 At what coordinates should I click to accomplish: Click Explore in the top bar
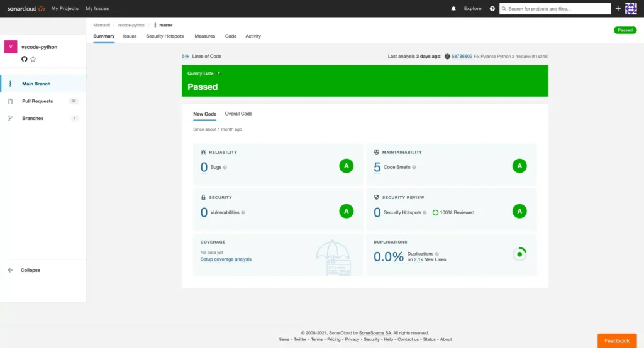(473, 9)
